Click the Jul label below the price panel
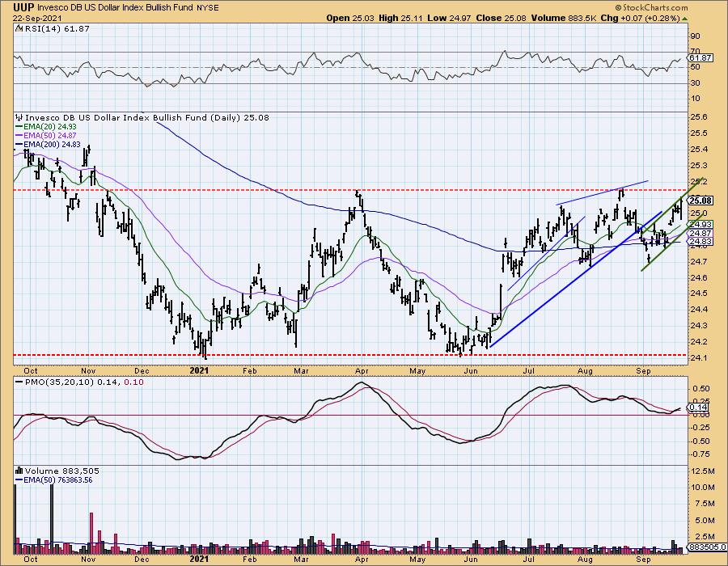Screen dimensions: 728x566 click(529, 370)
